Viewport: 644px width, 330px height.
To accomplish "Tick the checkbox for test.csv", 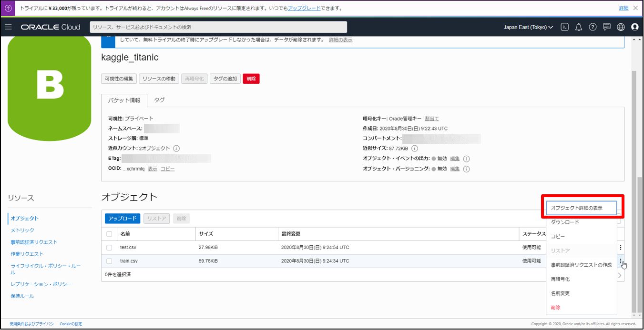I will (x=110, y=248).
